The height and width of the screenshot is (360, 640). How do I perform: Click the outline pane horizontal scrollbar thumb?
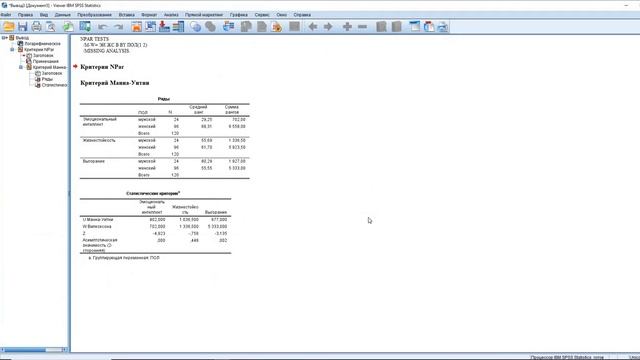[24, 350]
